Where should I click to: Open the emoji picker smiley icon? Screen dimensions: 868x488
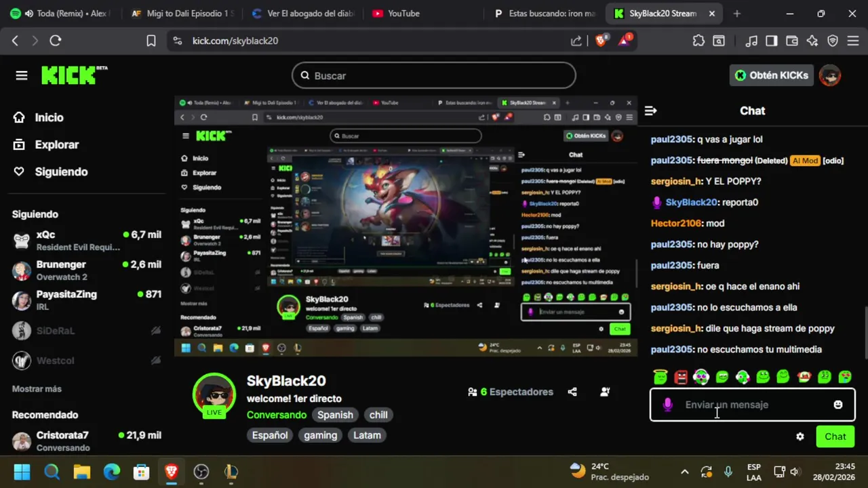[x=838, y=405]
